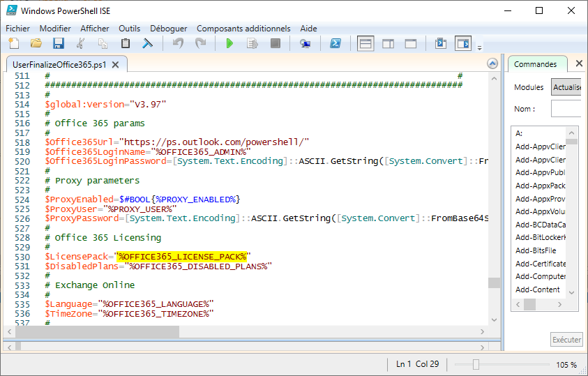The width and height of the screenshot is (588, 376).
Task: Click the $Language variable on line 535
Action: tap(68, 304)
